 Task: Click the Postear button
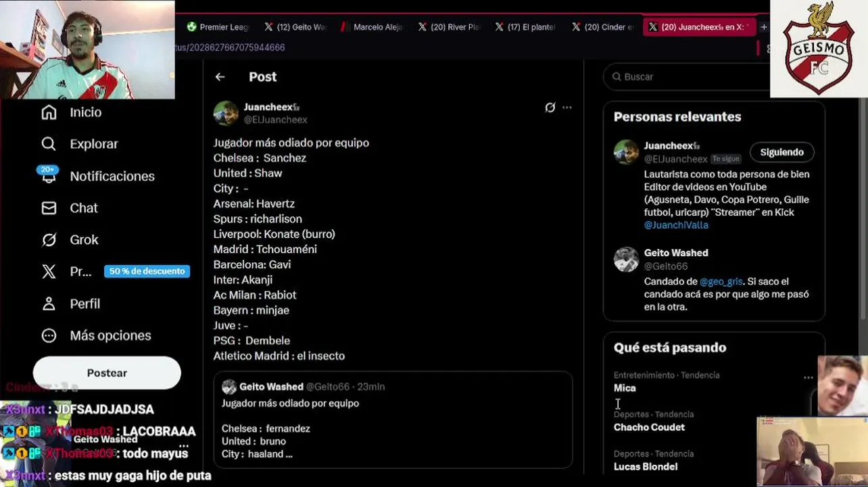(x=107, y=373)
